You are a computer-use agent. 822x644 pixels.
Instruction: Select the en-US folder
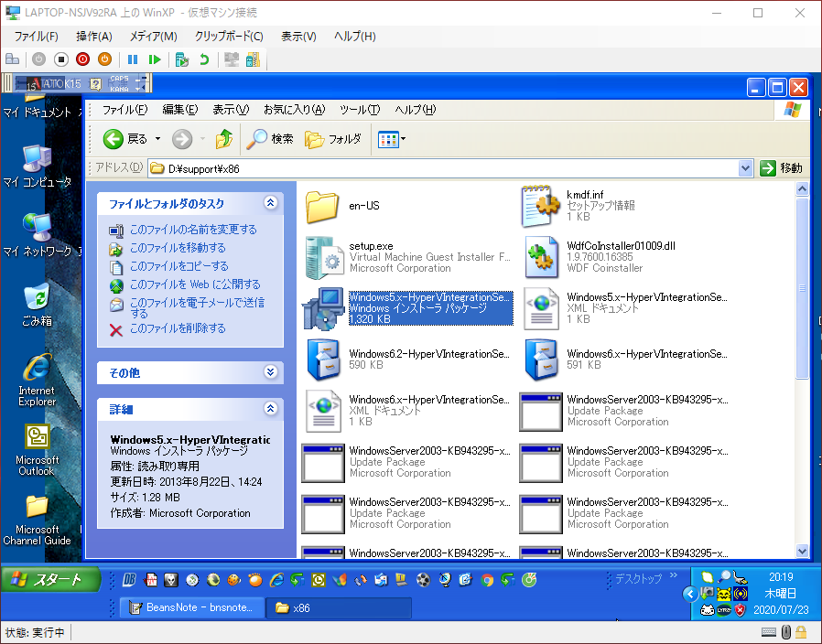(x=322, y=206)
